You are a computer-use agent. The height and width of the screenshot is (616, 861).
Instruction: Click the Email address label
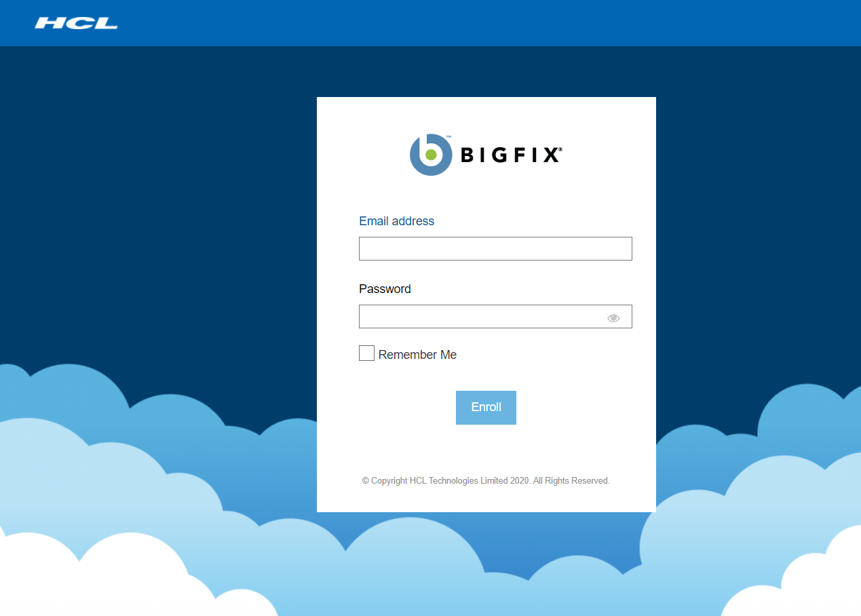(396, 221)
